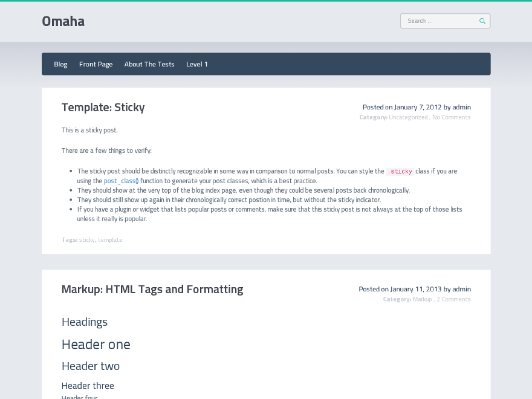The height and width of the screenshot is (399, 532).
Task: Select About The Tests menu item
Action: (x=149, y=64)
